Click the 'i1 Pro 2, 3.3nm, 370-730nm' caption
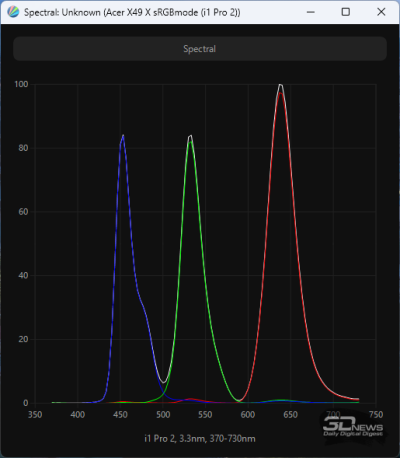 200,438
